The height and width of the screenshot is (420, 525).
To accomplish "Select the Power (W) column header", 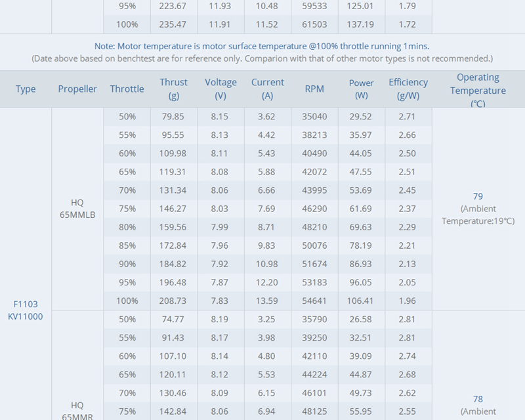I will coord(362,89).
